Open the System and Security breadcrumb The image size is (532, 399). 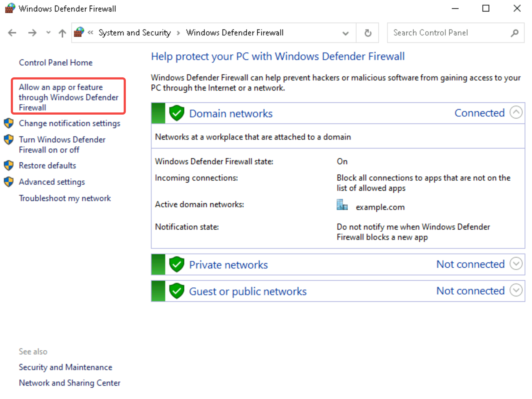(x=134, y=33)
